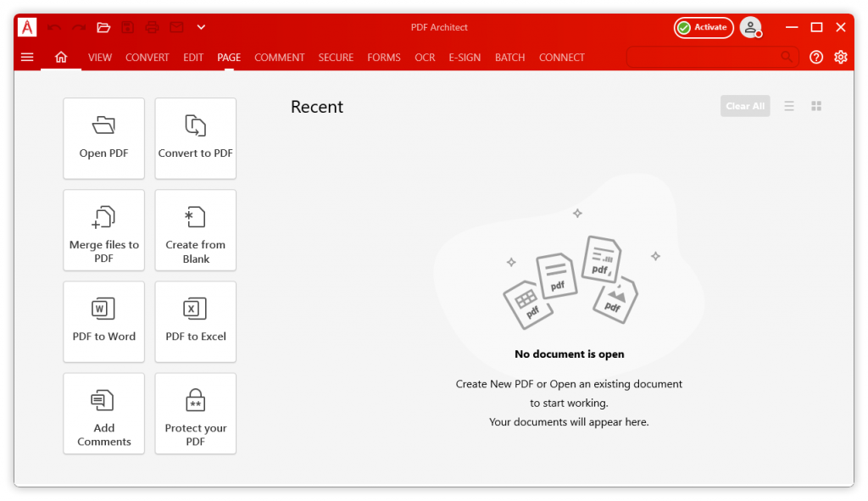The image size is (868, 501).
Task: Expand the quick access toolbar chevron
Action: 201,26
